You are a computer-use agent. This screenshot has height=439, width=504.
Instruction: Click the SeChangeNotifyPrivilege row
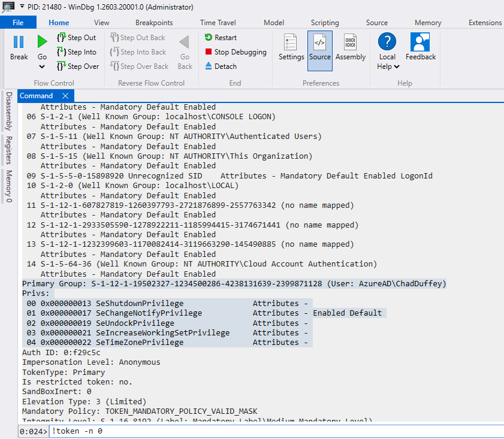204,313
